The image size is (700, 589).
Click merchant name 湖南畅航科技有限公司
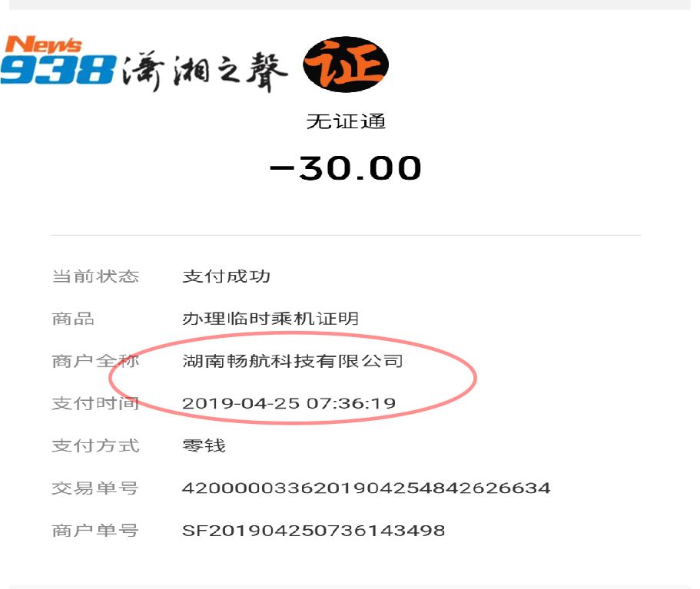coord(293,361)
